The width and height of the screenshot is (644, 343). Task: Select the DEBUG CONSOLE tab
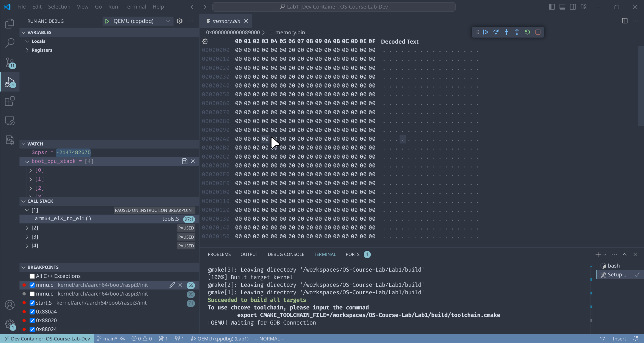[286, 254]
